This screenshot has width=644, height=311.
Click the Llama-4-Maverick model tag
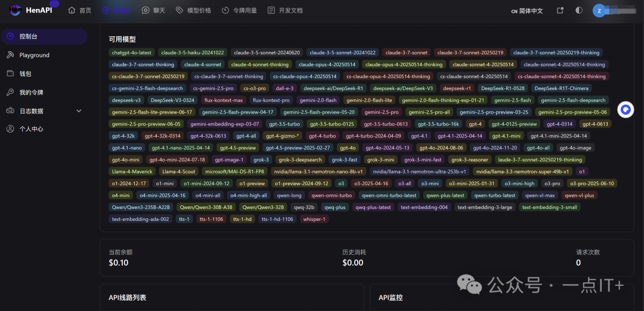(x=132, y=171)
